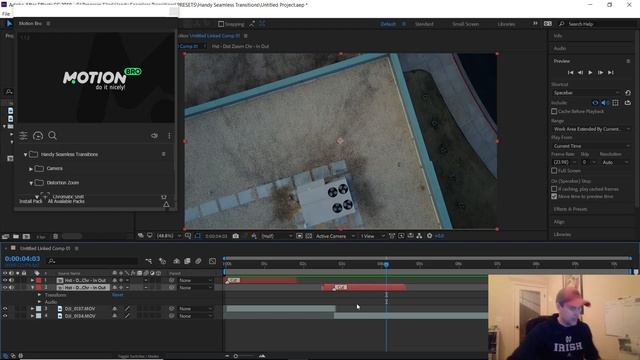Open the File menu

(6, 14)
